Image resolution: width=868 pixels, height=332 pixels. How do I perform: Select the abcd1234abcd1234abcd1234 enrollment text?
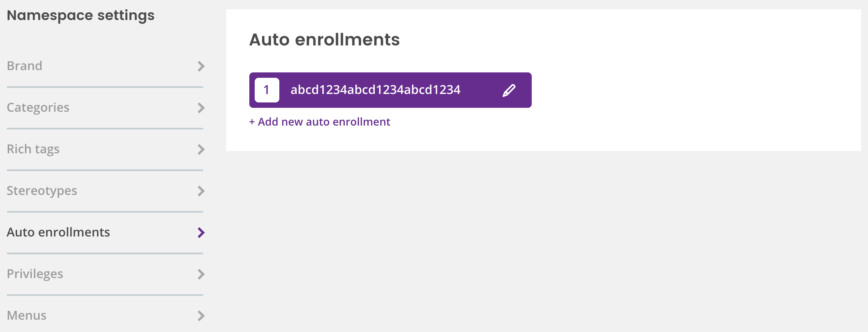(375, 90)
